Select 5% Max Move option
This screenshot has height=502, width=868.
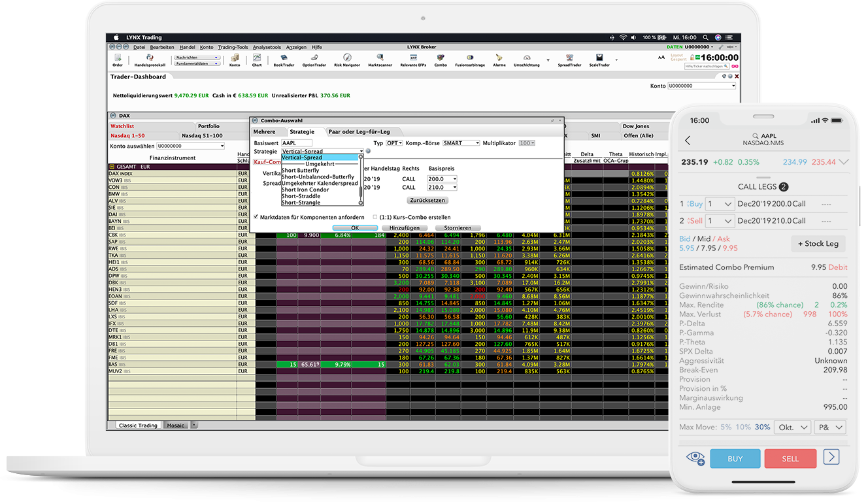[x=726, y=427]
